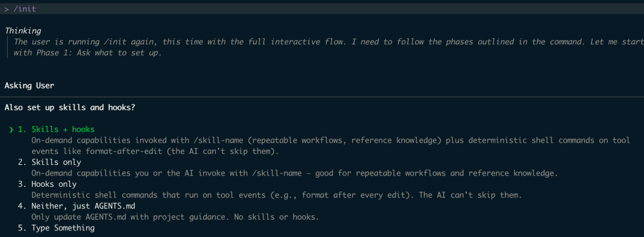The height and width of the screenshot is (237, 644).
Task: Click the 'Asking User' section header
Action: (29, 86)
